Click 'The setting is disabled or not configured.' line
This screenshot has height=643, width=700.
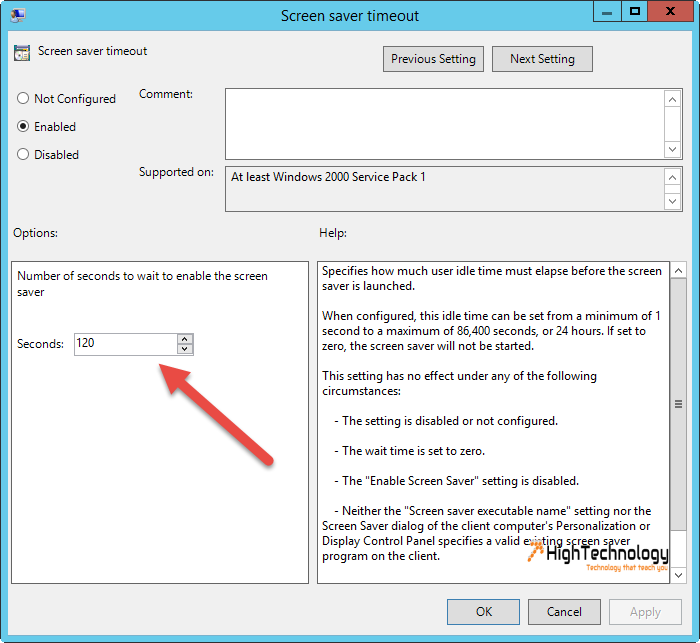(446, 421)
